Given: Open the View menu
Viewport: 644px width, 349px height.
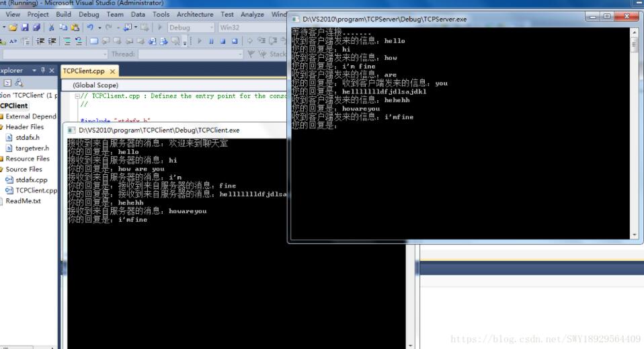Looking at the screenshot, I should [13, 14].
